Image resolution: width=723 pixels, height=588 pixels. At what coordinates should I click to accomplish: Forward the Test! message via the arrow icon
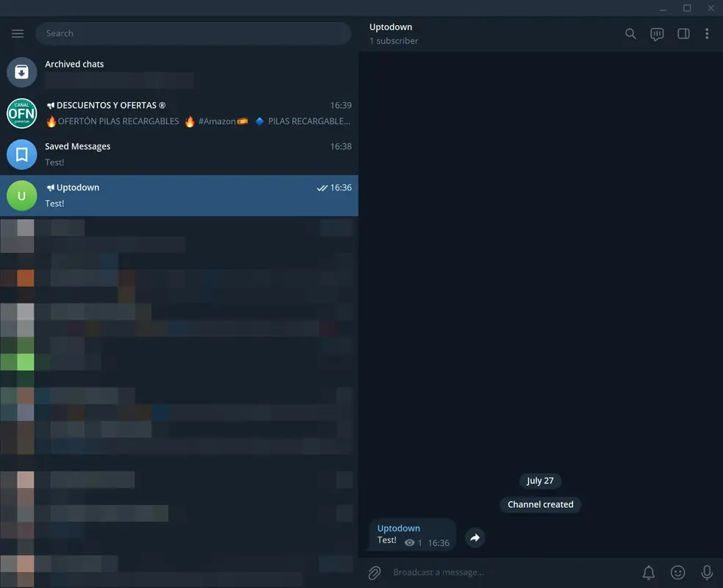pos(475,537)
